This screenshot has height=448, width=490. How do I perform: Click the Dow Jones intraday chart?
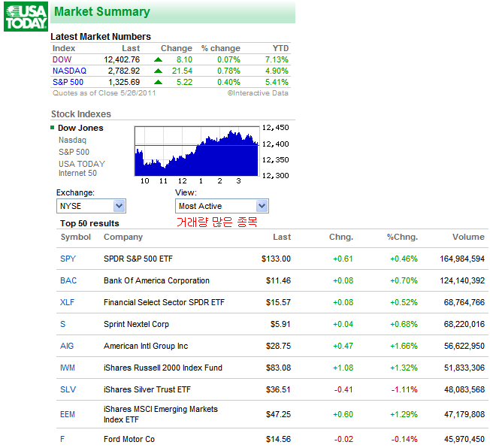pos(197,151)
